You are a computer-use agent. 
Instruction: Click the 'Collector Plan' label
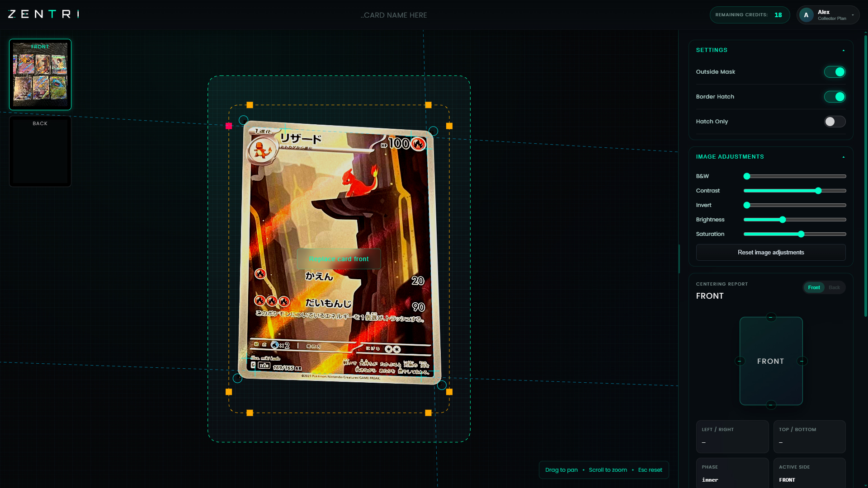coord(832,19)
